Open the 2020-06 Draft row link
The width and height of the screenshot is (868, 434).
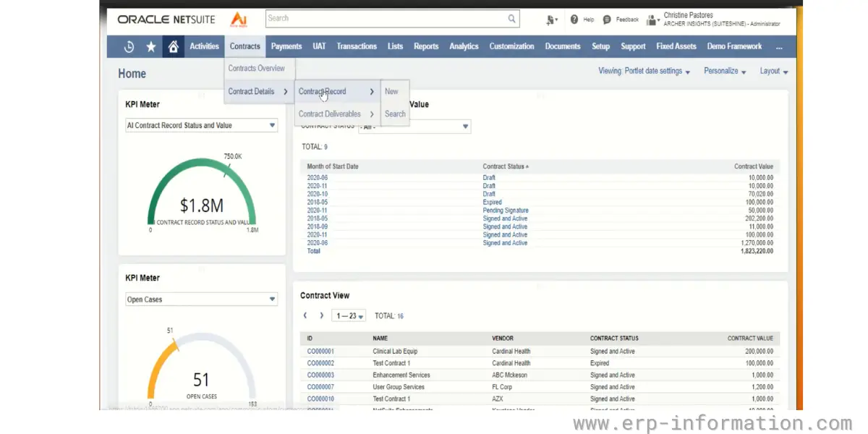pyautogui.click(x=318, y=178)
